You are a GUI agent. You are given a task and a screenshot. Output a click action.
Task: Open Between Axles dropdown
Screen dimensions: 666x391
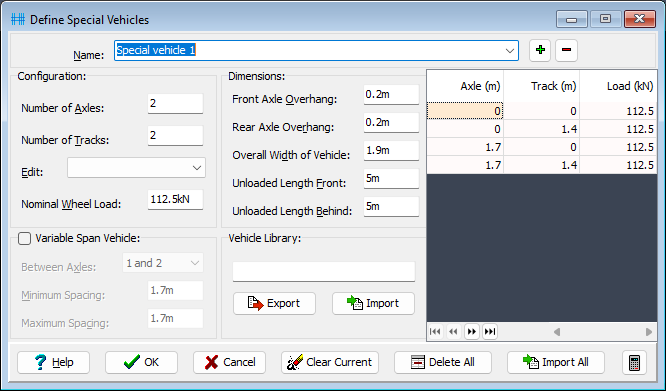(x=195, y=263)
